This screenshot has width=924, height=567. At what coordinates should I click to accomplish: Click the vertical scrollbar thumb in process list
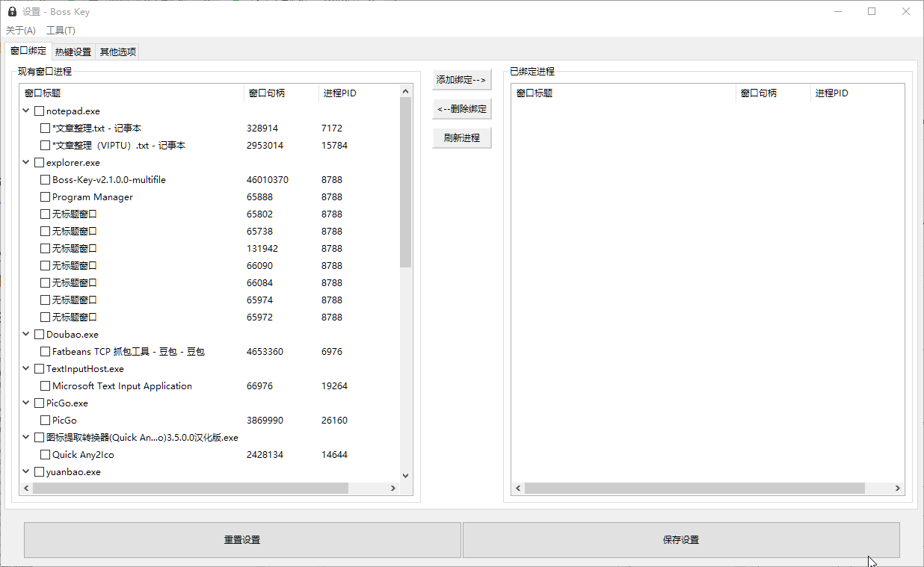(406, 182)
